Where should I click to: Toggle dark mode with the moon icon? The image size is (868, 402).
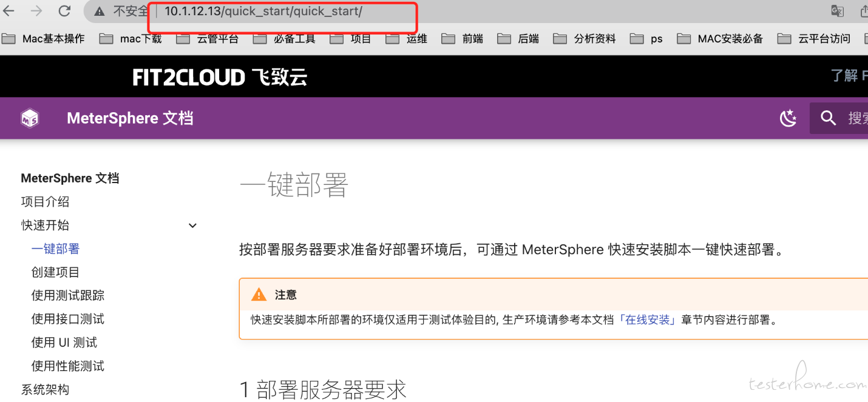(x=788, y=118)
